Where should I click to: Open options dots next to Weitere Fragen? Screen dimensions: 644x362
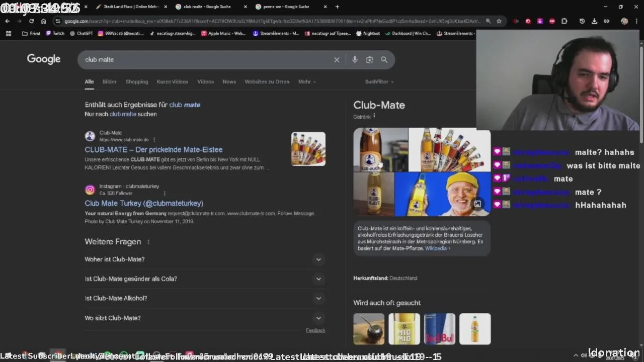pos(148,242)
